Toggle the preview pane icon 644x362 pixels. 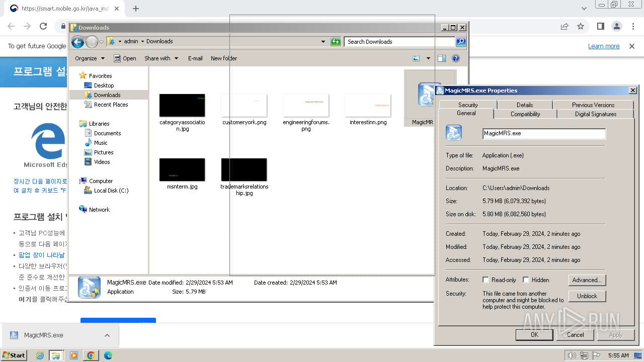442,58
